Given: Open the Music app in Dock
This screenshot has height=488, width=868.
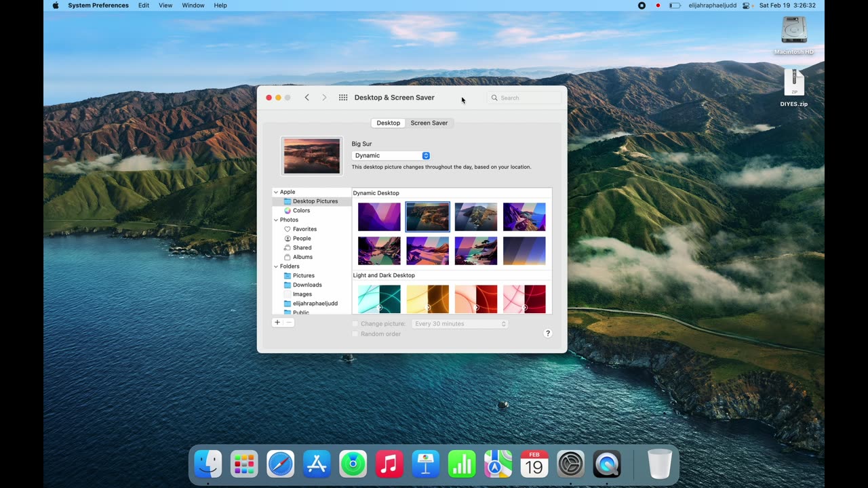Looking at the screenshot, I should pos(389,464).
